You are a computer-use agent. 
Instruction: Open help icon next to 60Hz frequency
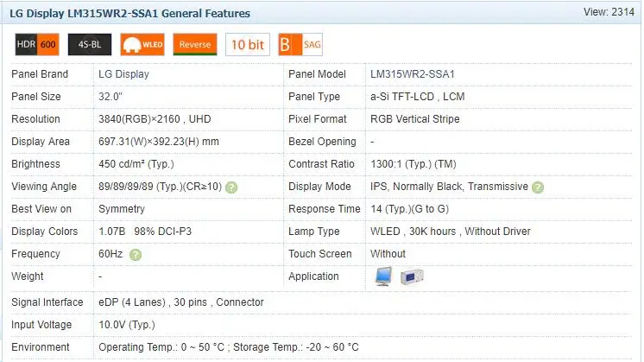point(136,255)
